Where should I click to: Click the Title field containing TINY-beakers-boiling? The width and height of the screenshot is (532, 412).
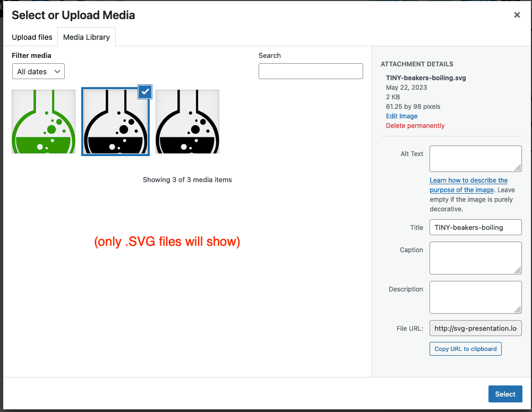click(475, 227)
